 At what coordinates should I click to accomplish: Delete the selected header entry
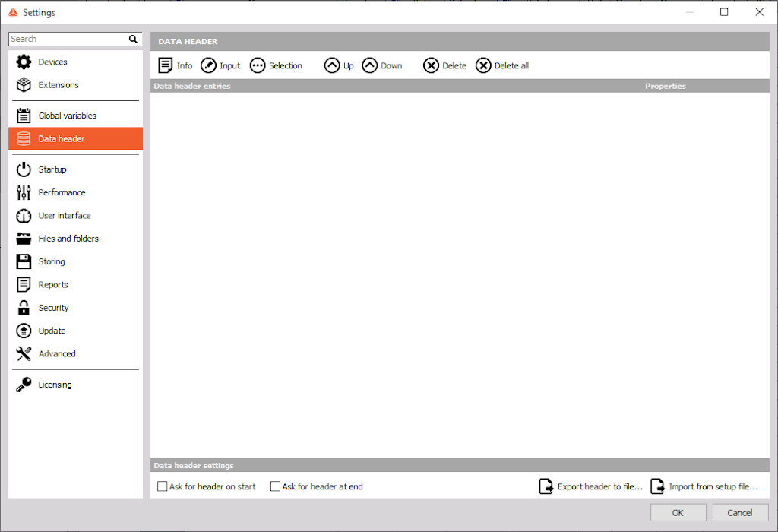(x=444, y=65)
